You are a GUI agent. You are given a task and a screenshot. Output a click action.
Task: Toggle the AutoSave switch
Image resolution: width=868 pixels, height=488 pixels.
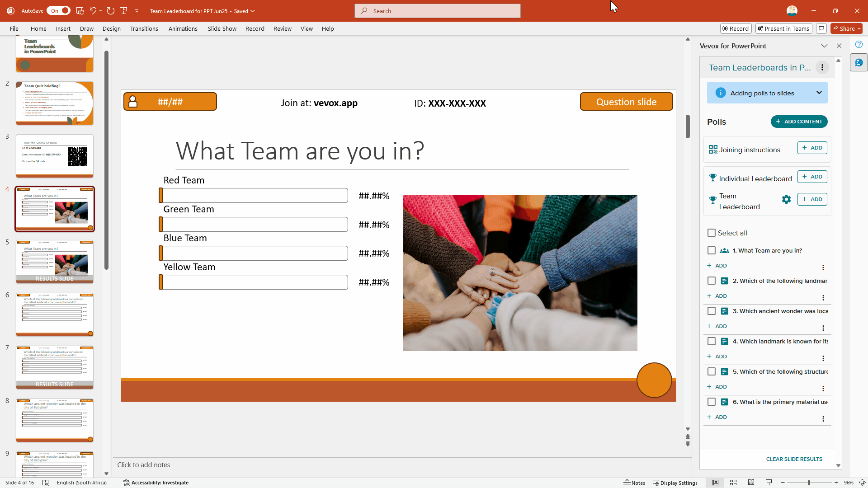pos(59,11)
